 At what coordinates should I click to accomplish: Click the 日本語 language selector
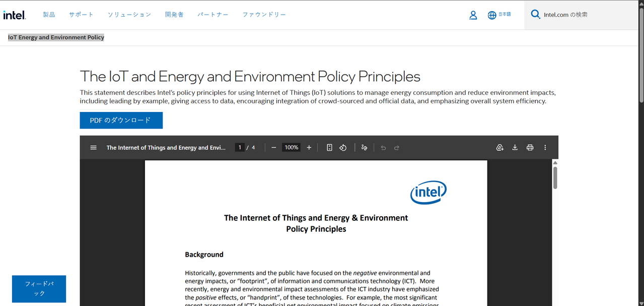[505, 15]
